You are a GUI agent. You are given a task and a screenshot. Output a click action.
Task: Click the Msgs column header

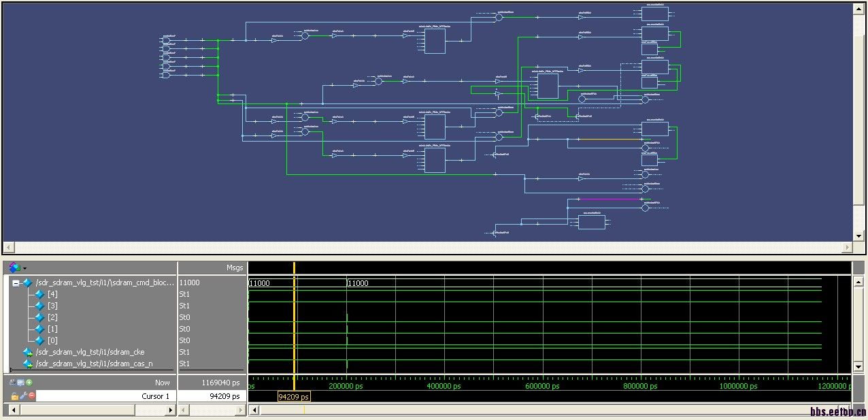point(234,268)
